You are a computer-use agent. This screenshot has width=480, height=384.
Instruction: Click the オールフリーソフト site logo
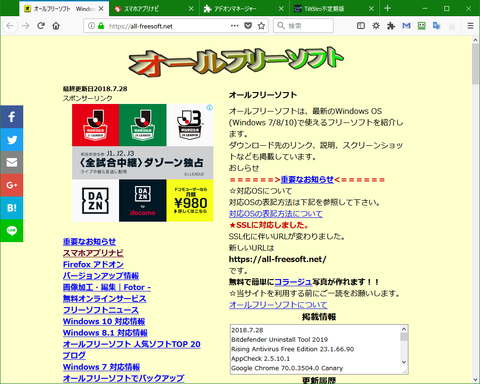(x=236, y=61)
